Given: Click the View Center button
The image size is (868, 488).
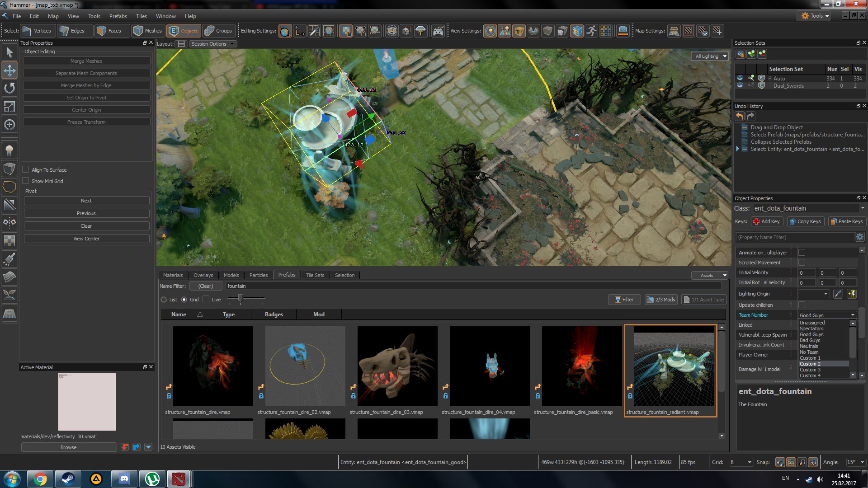Looking at the screenshot, I should pyautogui.click(x=86, y=239).
